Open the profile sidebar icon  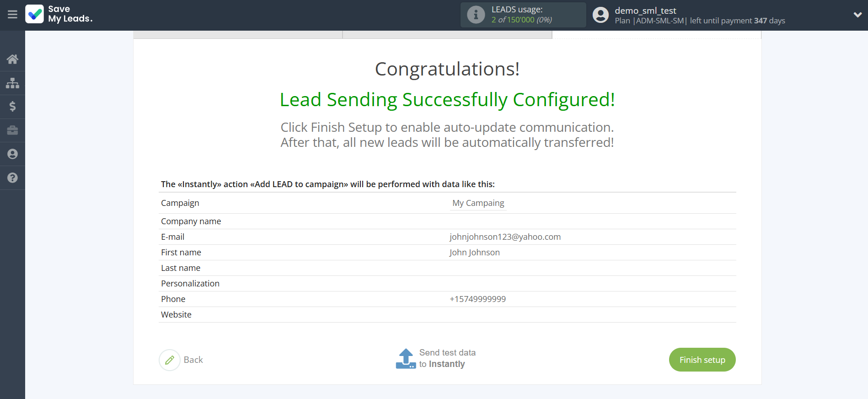[x=12, y=154]
